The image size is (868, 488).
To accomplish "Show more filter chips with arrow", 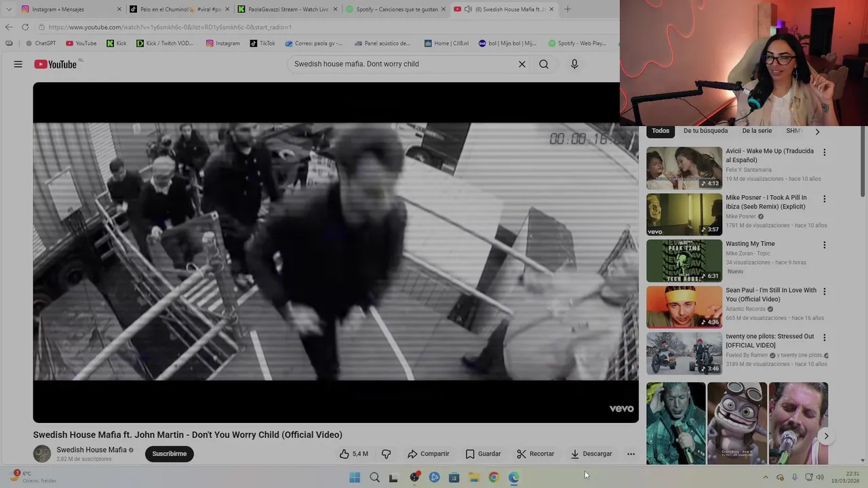I will click(817, 131).
